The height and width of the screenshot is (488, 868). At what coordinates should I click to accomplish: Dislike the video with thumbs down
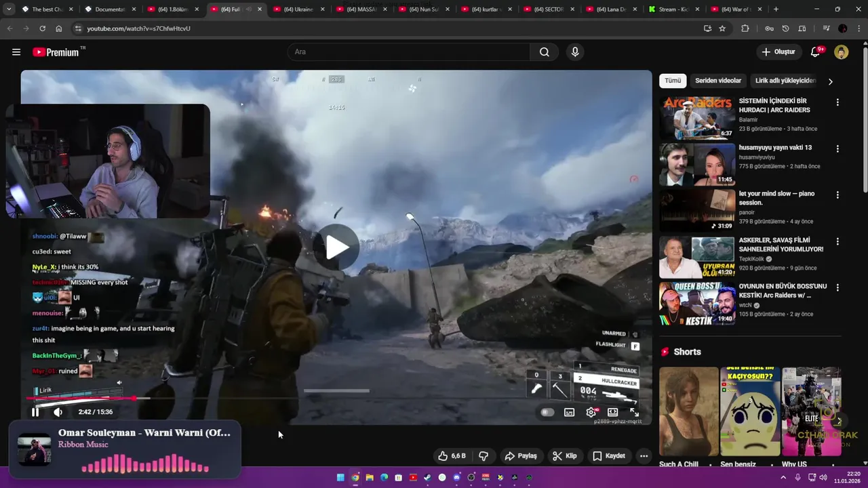click(484, 456)
